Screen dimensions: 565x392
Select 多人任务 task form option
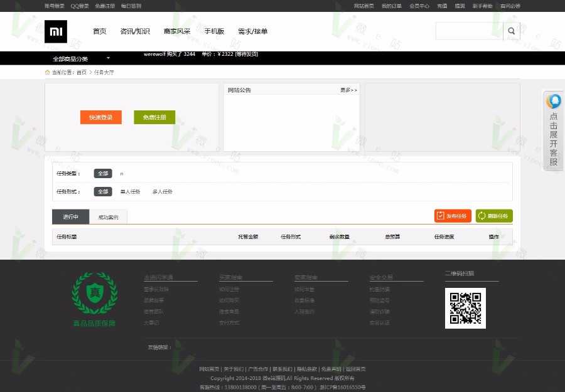tap(161, 191)
